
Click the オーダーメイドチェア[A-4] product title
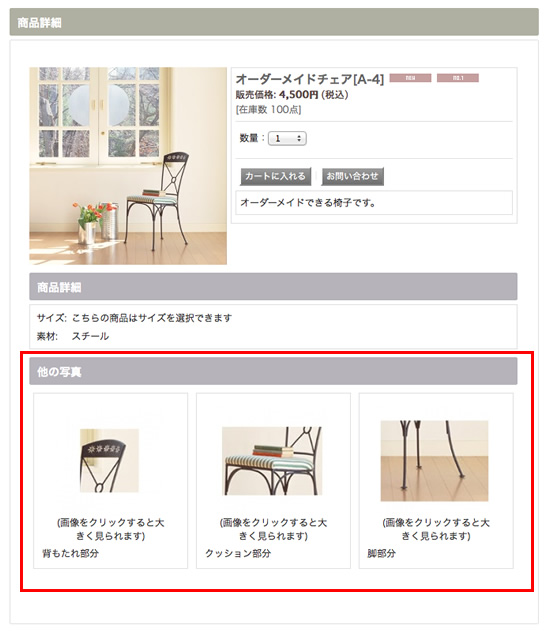[x=310, y=79]
